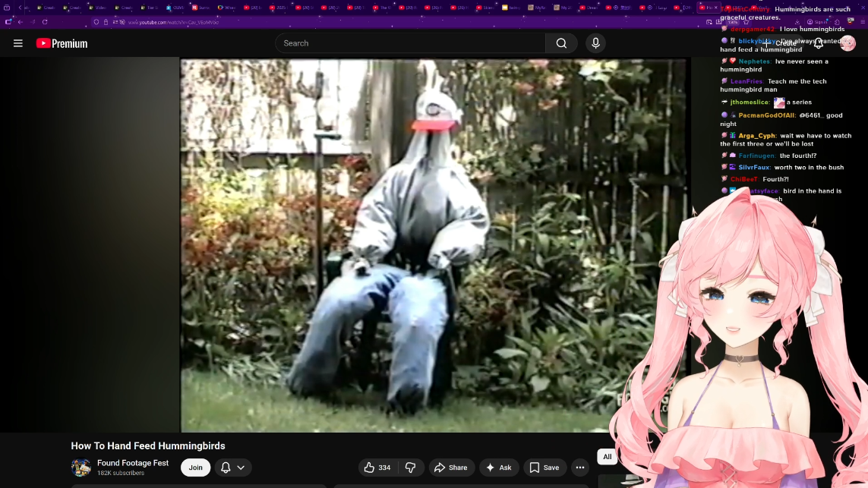Switch to the OLIVE browser tab
The width and height of the screenshot is (868, 488).
click(x=175, y=8)
